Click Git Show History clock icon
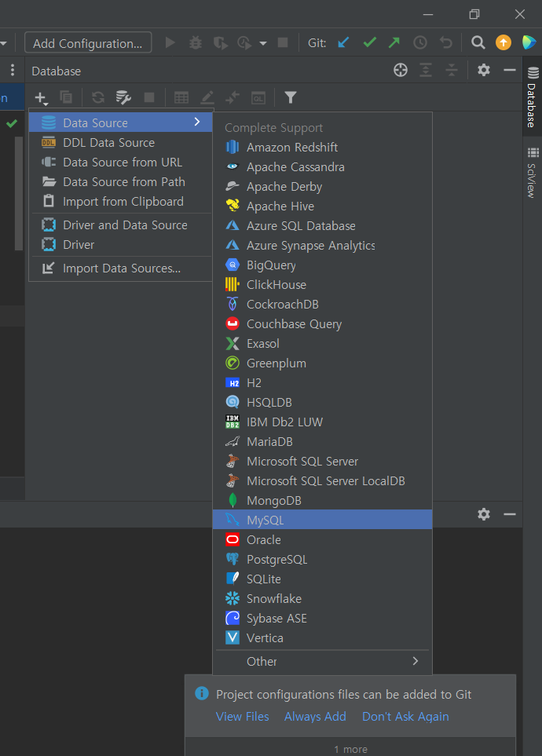 pyautogui.click(x=420, y=43)
